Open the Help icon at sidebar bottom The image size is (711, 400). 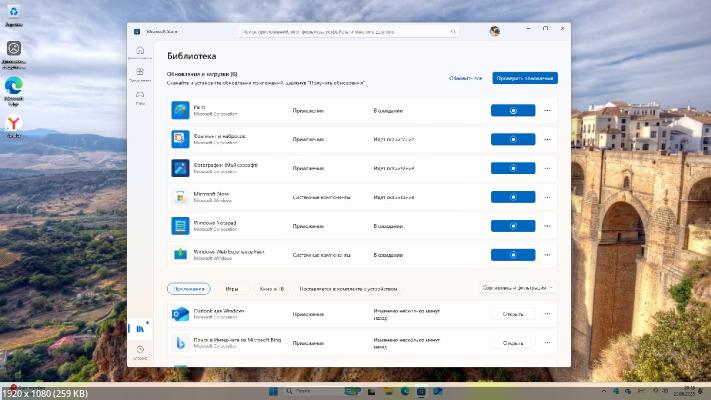140,352
